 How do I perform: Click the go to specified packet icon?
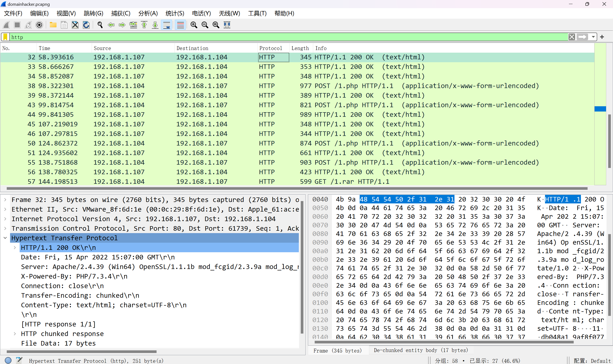133,25
